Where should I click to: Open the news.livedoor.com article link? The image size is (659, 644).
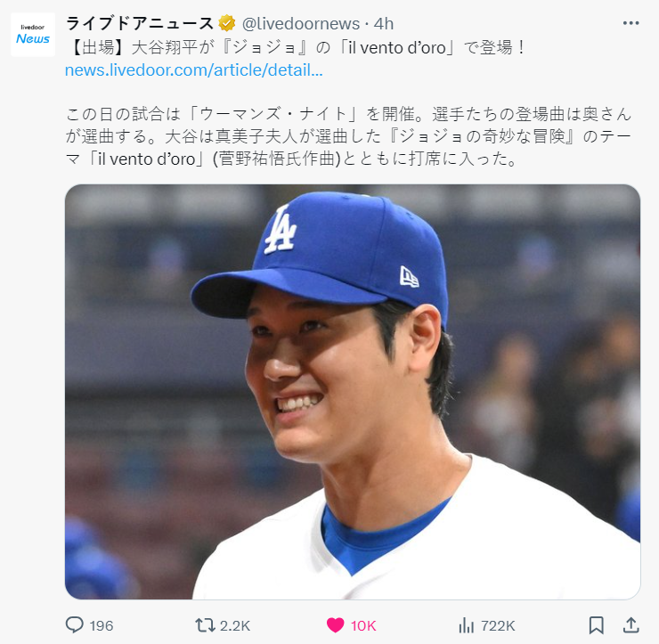point(194,70)
